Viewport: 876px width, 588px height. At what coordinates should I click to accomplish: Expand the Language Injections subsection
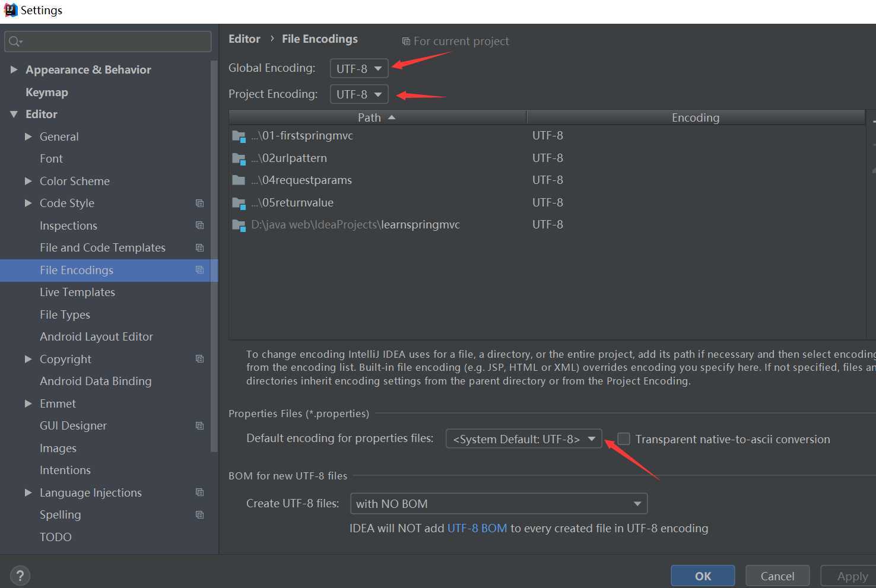coord(28,492)
